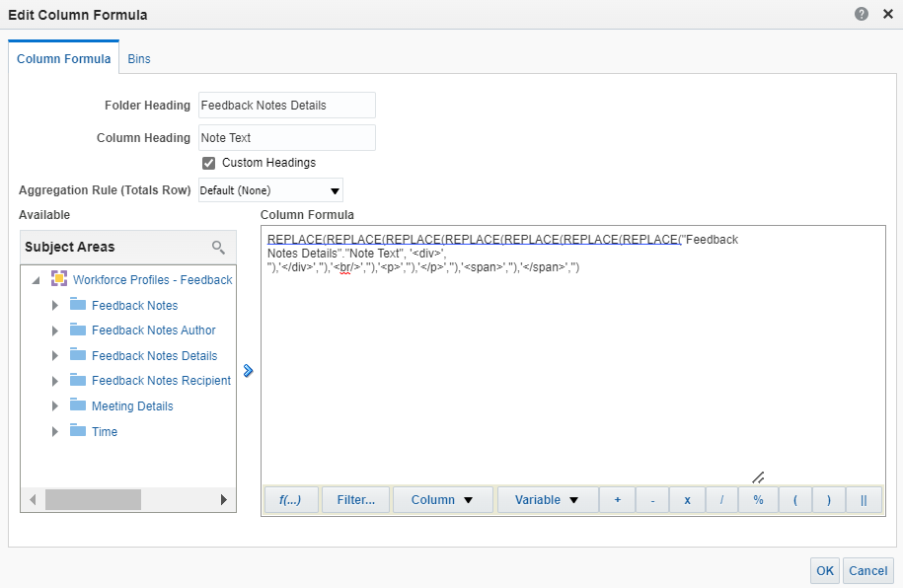Expand the Feedback Notes Author node
903x588 pixels.
[x=56, y=330]
